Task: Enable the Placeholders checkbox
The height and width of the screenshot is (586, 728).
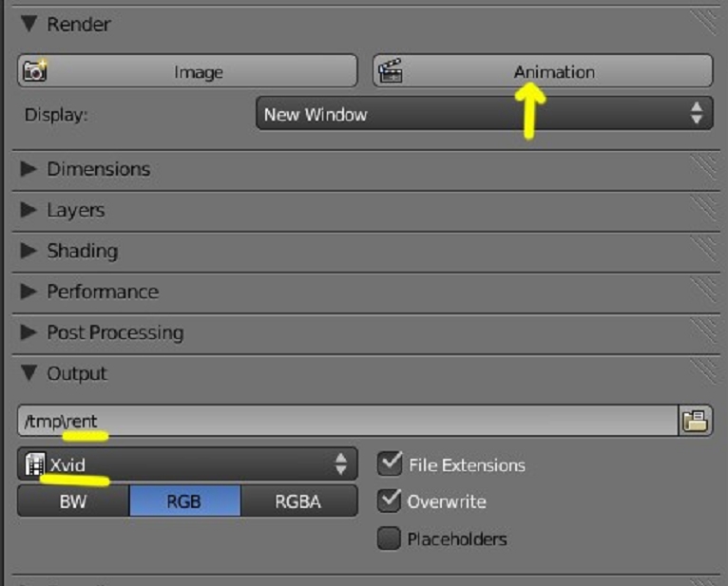Action: coord(390,539)
